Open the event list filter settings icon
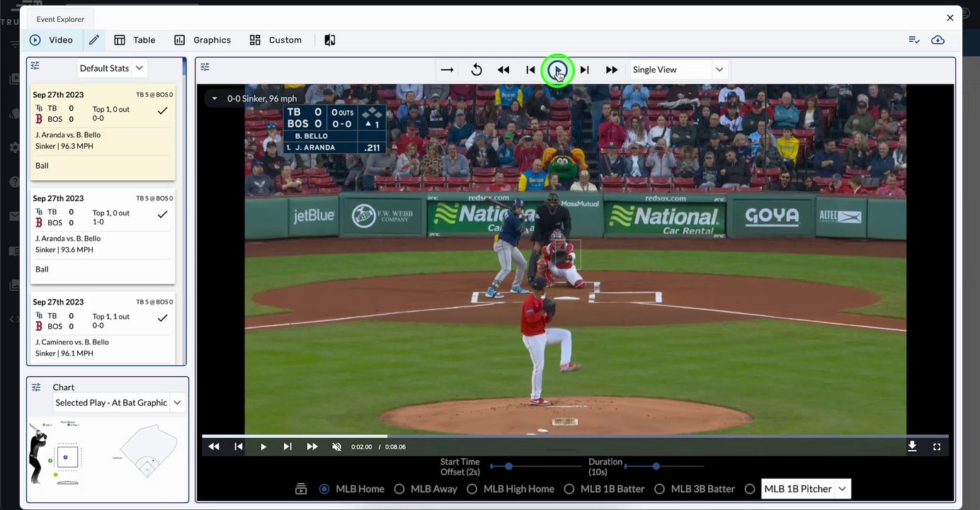Screen dimensions: 980x510 tap(35, 66)
